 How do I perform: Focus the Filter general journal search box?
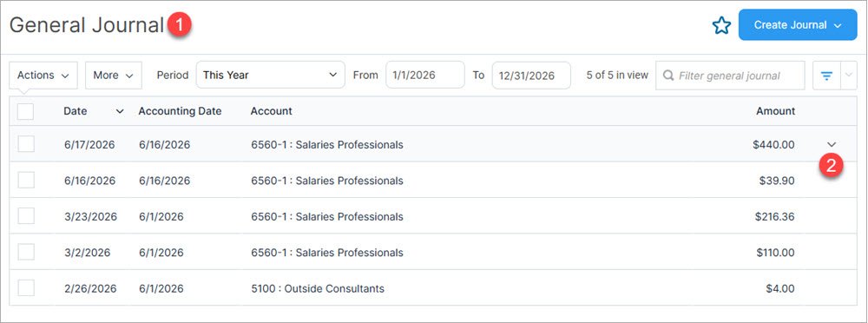730,76
